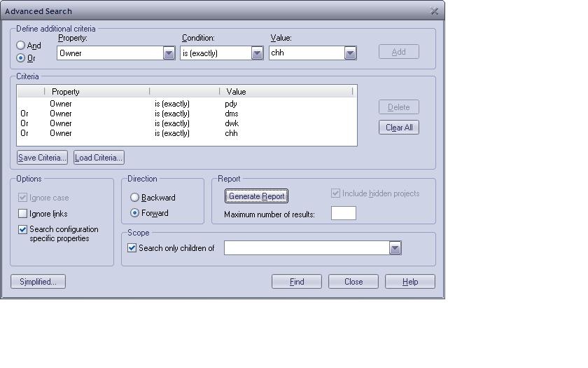Click the Delete button

point(398,107)
